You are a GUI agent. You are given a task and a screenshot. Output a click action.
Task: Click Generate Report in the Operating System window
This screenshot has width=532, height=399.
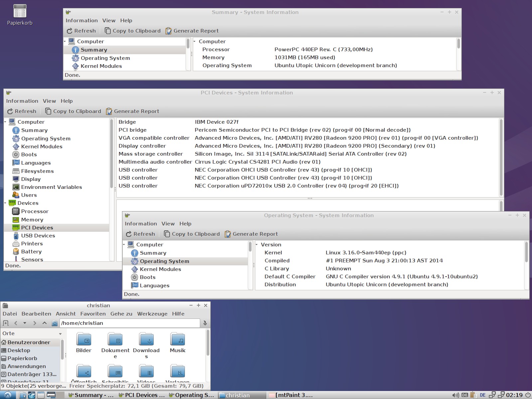(x=251, y=234)
